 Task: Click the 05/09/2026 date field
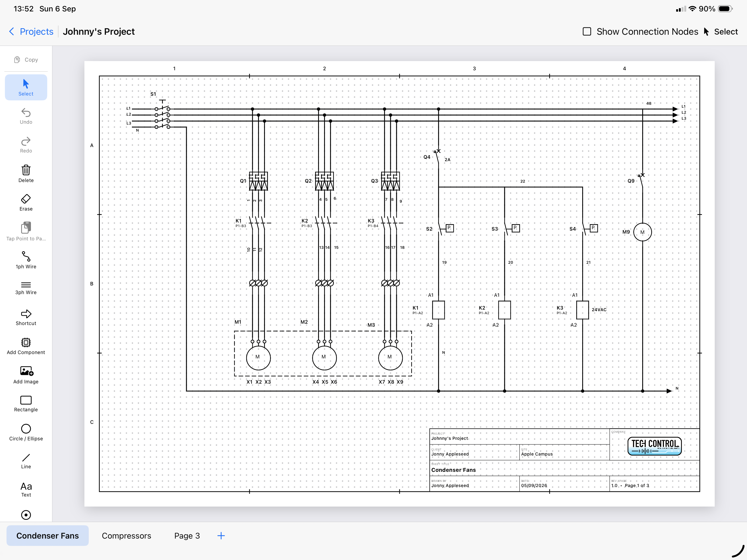point(564,484)
